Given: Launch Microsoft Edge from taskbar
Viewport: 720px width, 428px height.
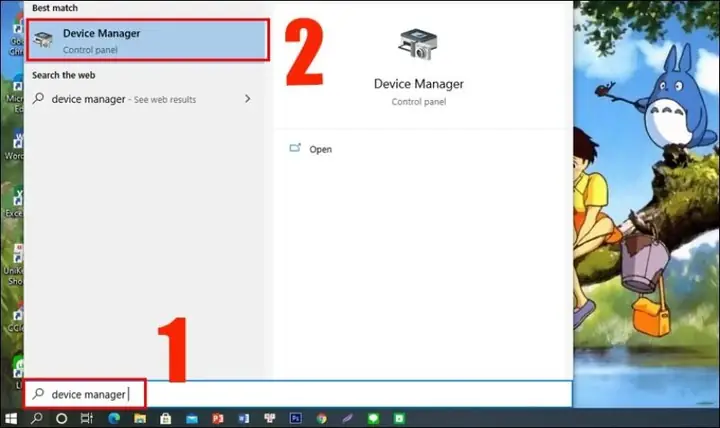Looking at the screenshot, I should coord(113,418).
